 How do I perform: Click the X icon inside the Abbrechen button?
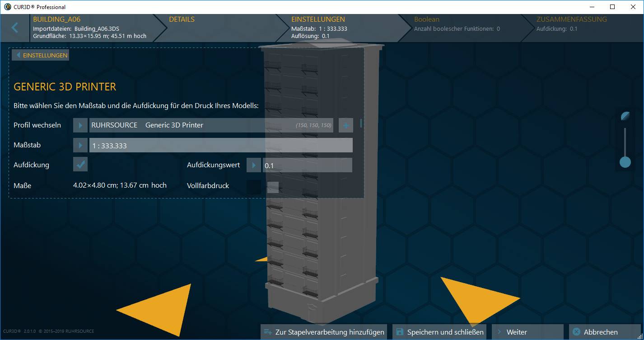[577, 331]
